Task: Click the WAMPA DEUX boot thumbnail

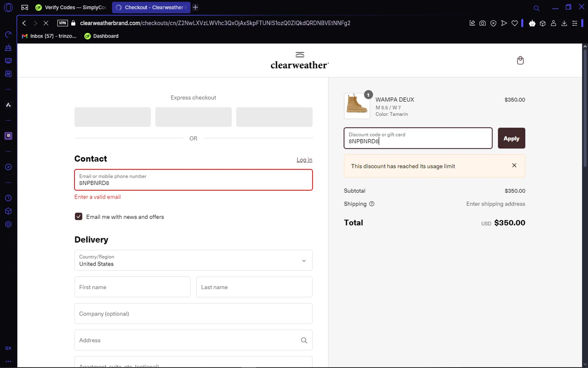Action: pos(357,106)
